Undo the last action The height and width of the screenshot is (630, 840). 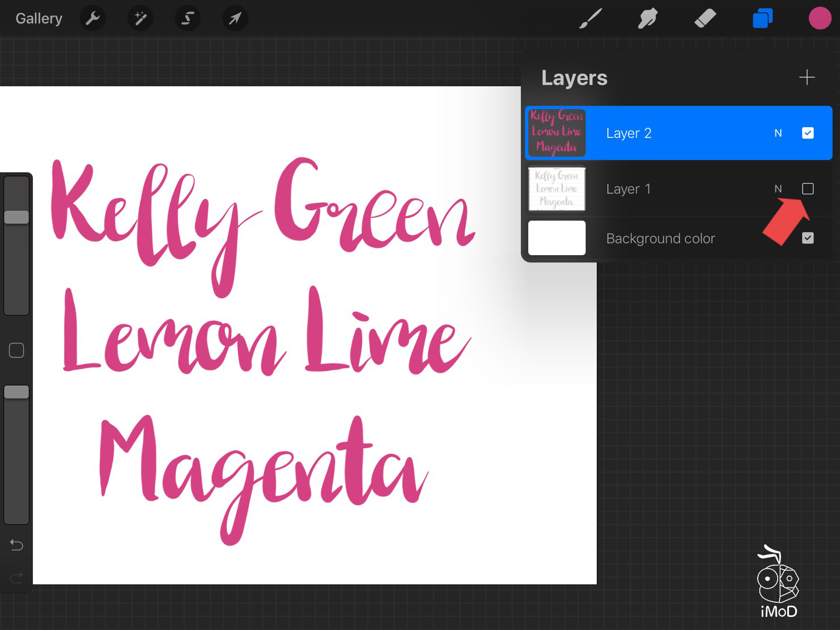point(16,545)
